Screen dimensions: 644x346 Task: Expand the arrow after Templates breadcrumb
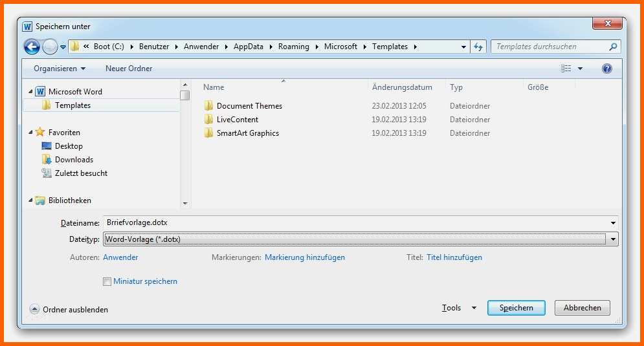(416, 47)
